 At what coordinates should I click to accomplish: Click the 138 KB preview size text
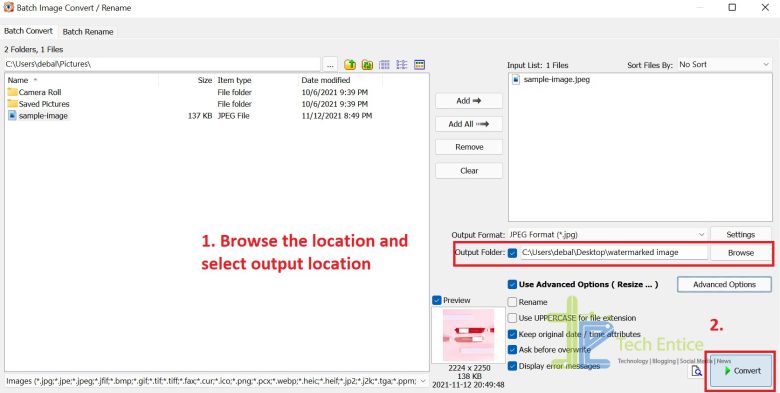469,377
